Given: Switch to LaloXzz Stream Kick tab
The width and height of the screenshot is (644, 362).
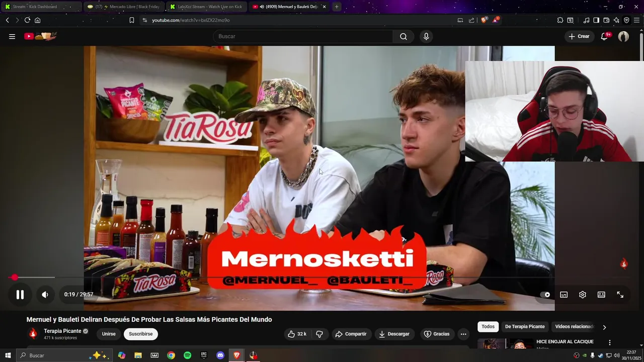Looking at the screenshot, I should tap(206, 7).
